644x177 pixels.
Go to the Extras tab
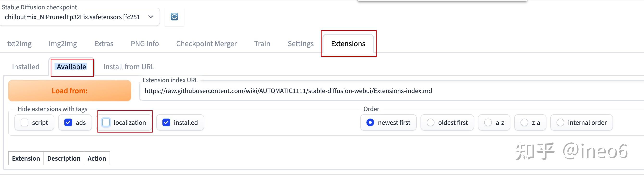coord(104,44)
